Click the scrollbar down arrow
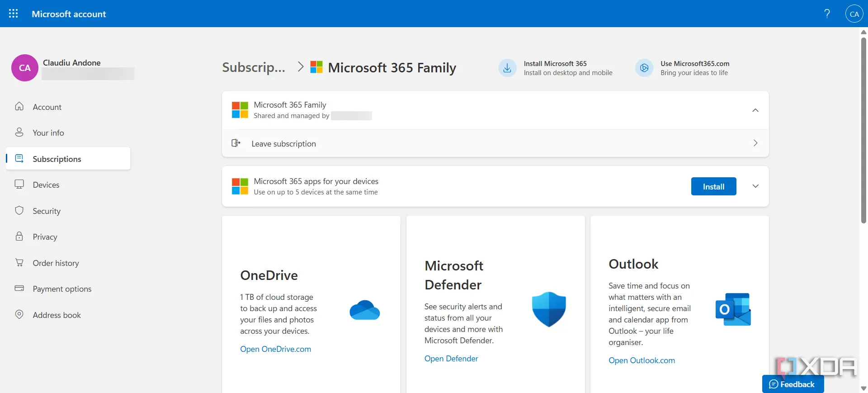The width and height of the screenshot is (868, 393). pos(863,388)
